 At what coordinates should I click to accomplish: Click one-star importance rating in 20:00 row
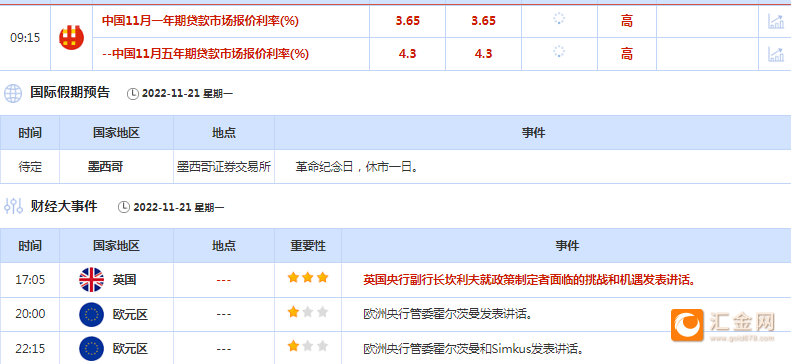pos(308,312)
